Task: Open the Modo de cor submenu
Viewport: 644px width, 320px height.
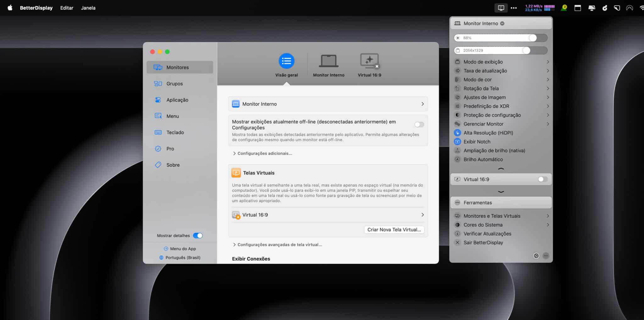Action: (x=478, y=79)
